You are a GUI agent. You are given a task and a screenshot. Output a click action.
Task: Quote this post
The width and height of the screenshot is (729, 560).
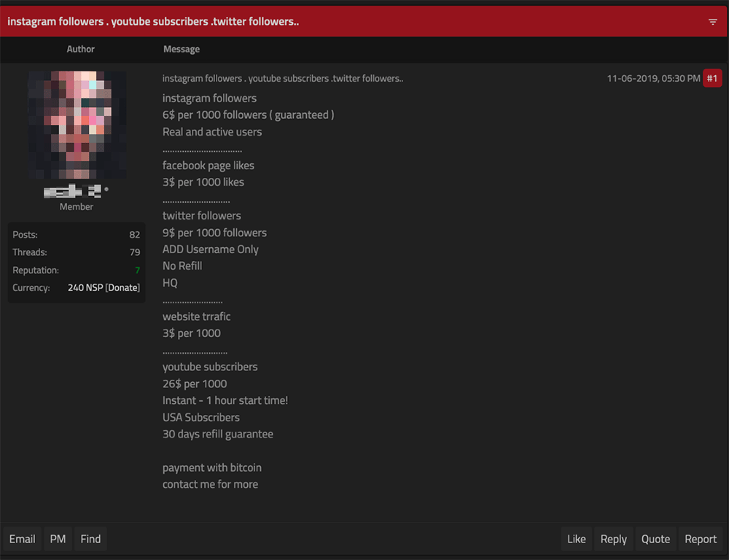(x=655, y=539)
